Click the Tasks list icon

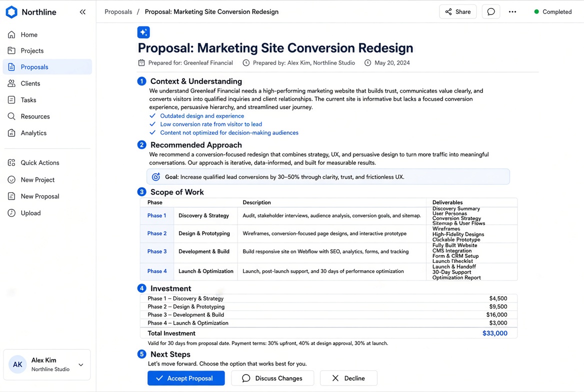[x=11, y=100]
